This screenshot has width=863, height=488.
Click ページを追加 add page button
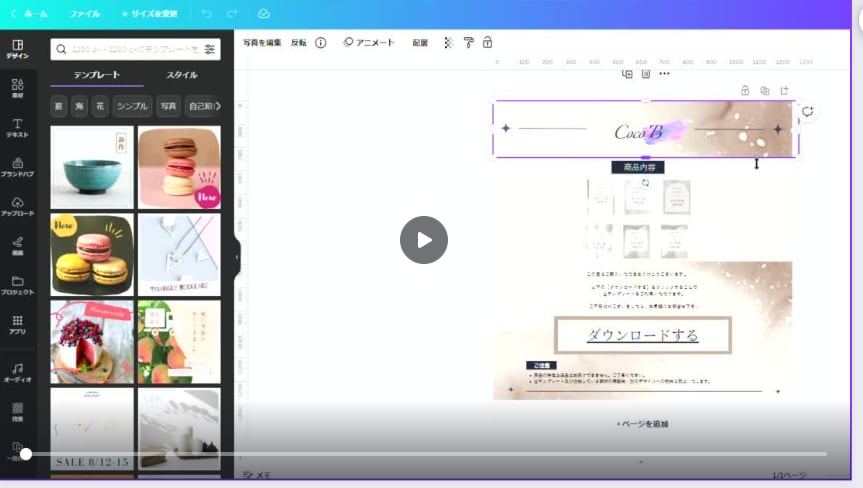click(642, 424)
